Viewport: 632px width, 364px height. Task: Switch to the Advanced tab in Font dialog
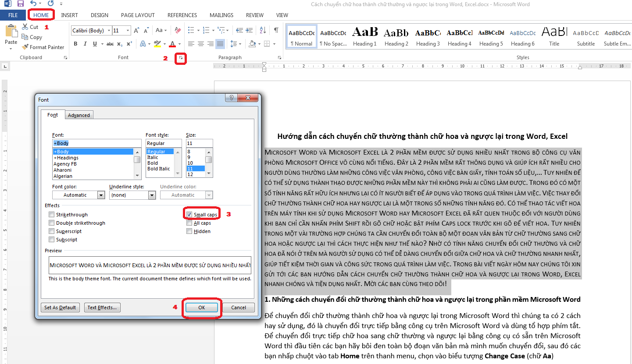(x=79, y=115)
